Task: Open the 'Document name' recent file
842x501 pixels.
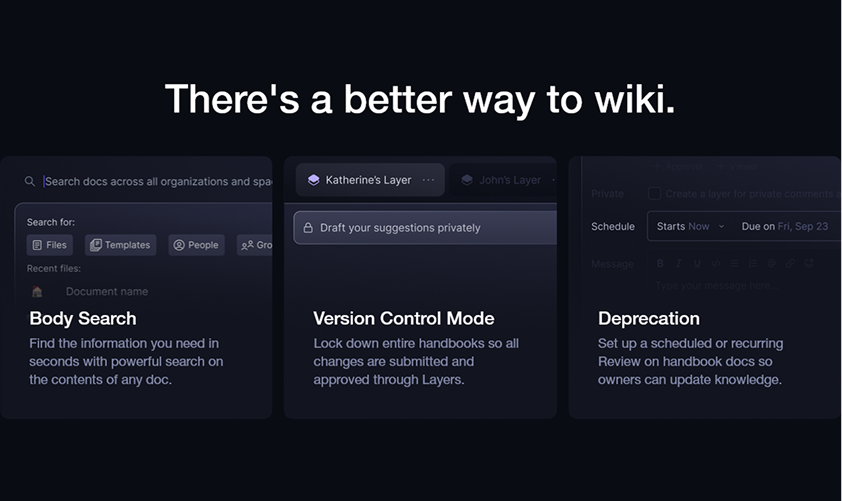Action: pyautogui.click(x=107, y=292)
